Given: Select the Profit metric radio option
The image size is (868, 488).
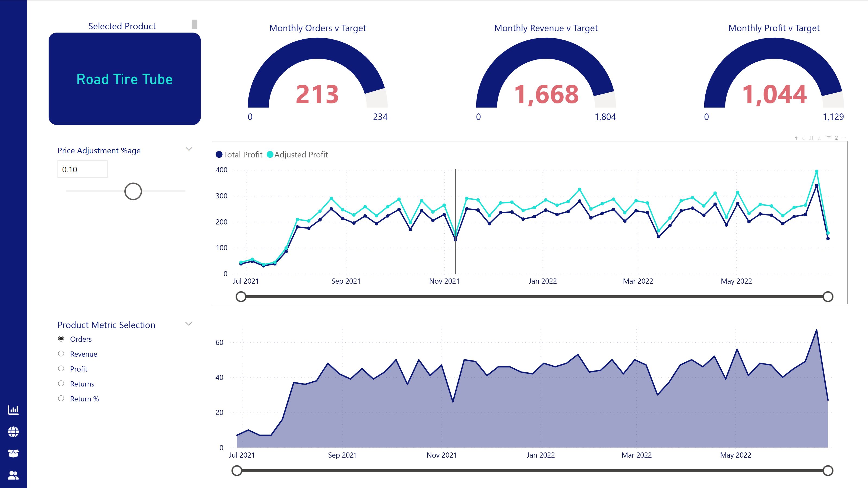Looking at the screenshot, I should point(61,369).
